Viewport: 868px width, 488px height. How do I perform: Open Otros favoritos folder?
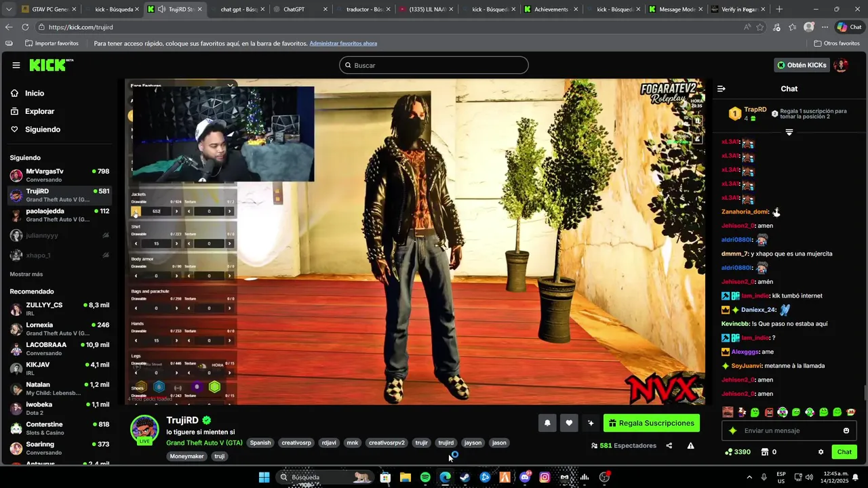pyautogui.click(x=836, y=43)
